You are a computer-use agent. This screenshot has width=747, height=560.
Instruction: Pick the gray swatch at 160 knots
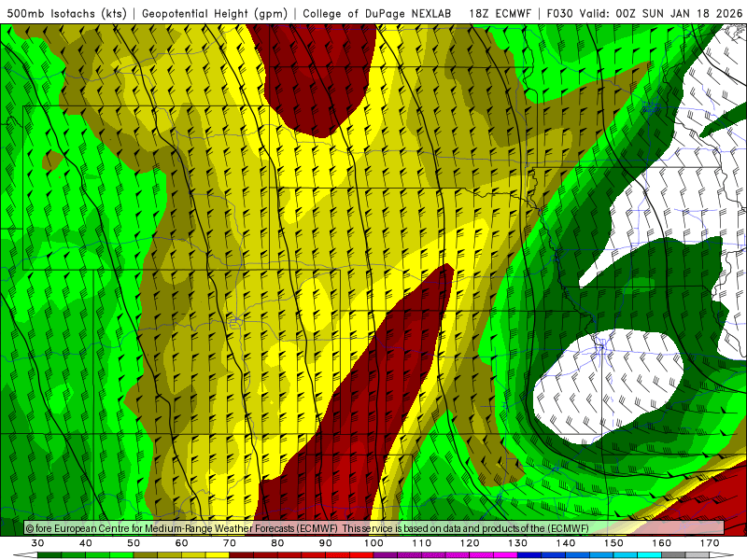[673, 555]
